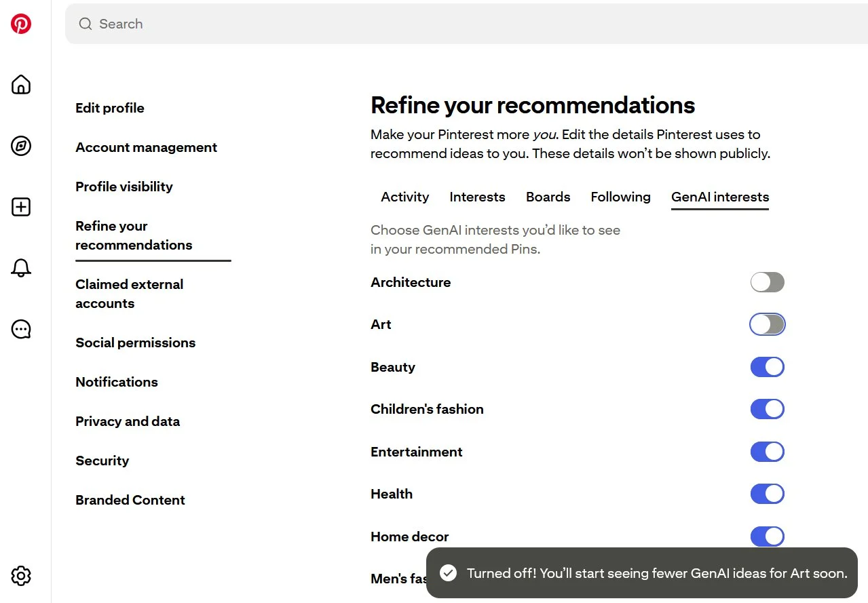Click the Home decor label

410,537
